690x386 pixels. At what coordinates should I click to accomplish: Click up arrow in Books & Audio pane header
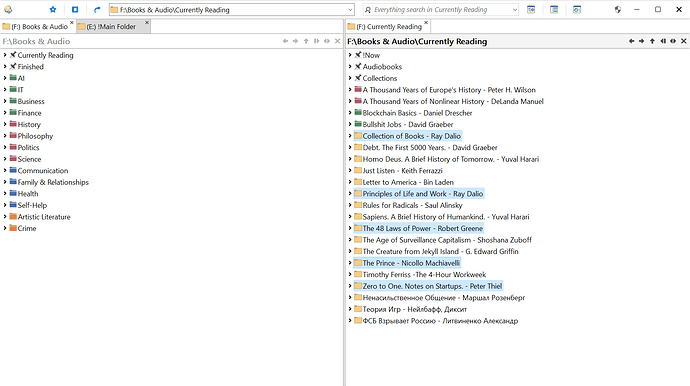[306, 41]
